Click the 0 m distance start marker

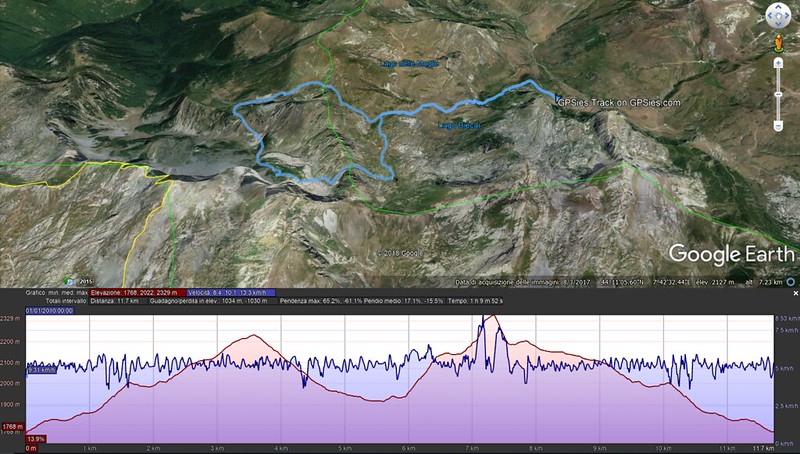coord(31,448)
